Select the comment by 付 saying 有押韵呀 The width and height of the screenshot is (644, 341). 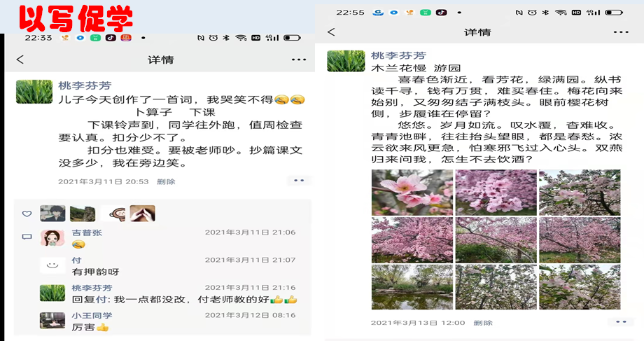(95, 272)
